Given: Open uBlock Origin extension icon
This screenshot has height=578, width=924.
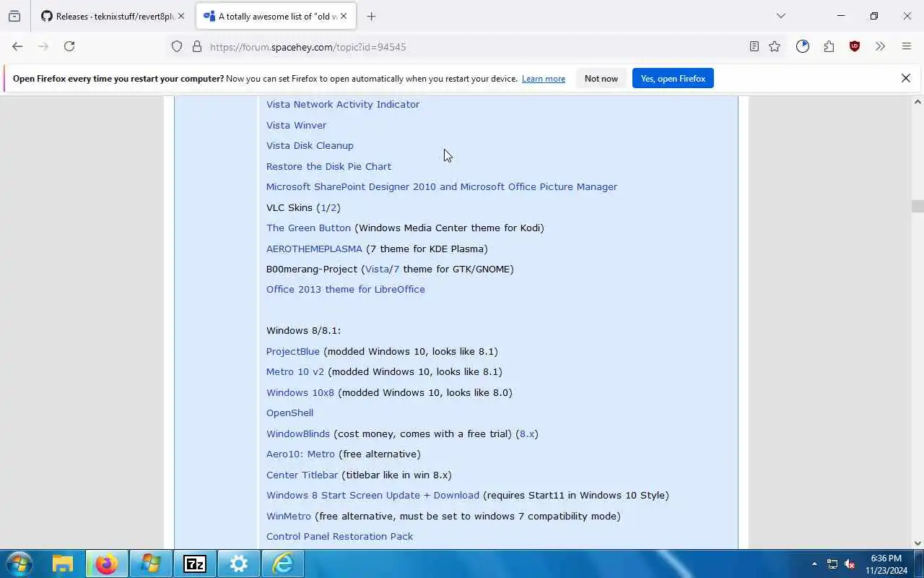Looking at the screenshot, I should point(855,46).
